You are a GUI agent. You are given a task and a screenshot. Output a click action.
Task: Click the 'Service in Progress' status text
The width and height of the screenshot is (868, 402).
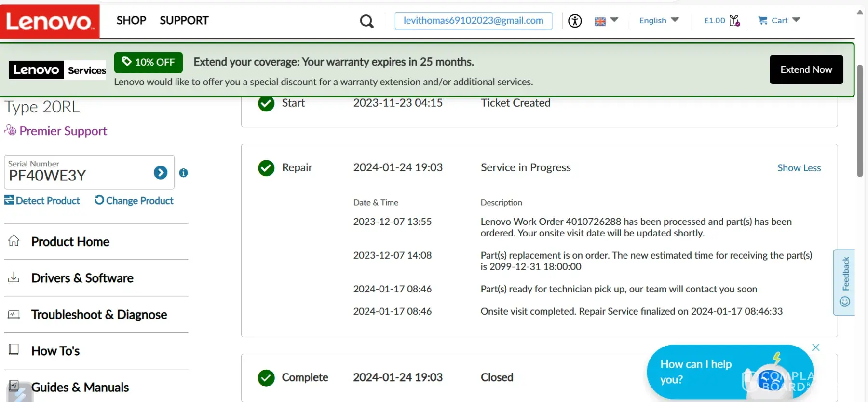[526, 167]
